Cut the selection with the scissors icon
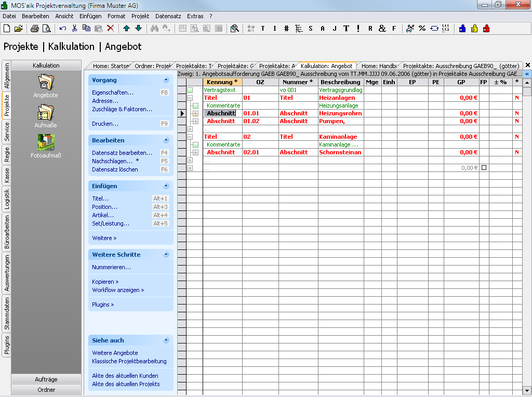 [x=75, y=29]
